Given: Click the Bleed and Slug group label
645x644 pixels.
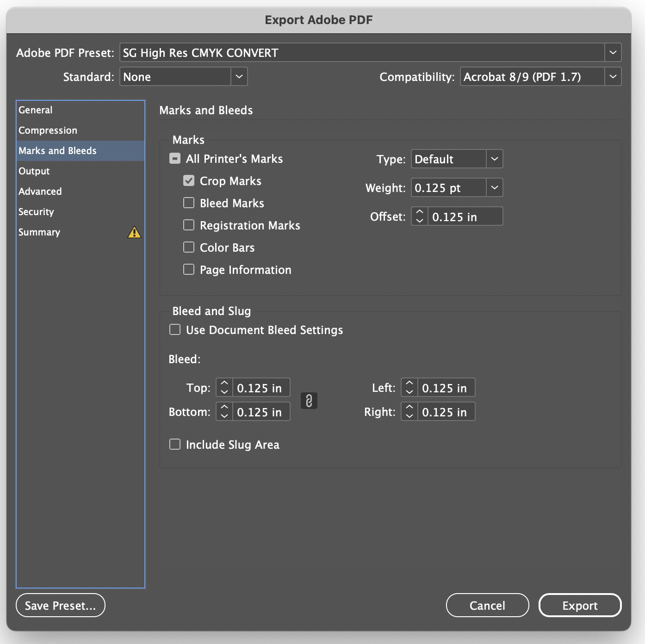Looking at the screenshot, I should click(211, 311).
